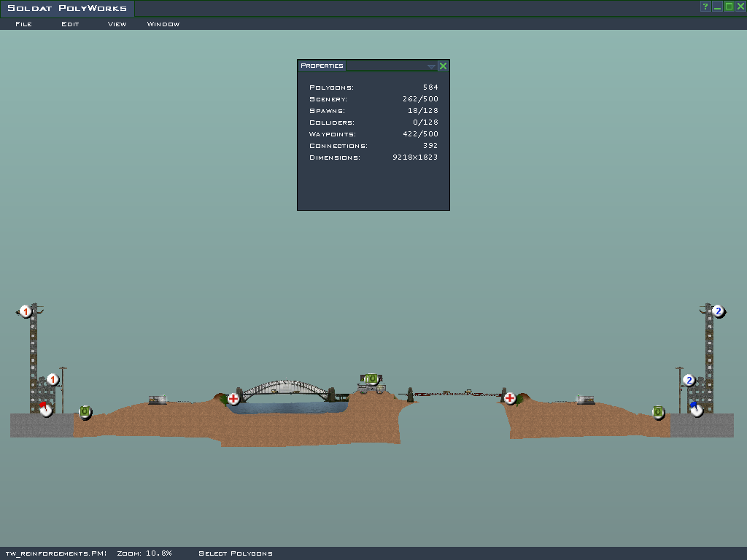Select the Bravo spawn marker atop right tower
Viewport: 747px width, 560px height.
(x=718, y=311)
